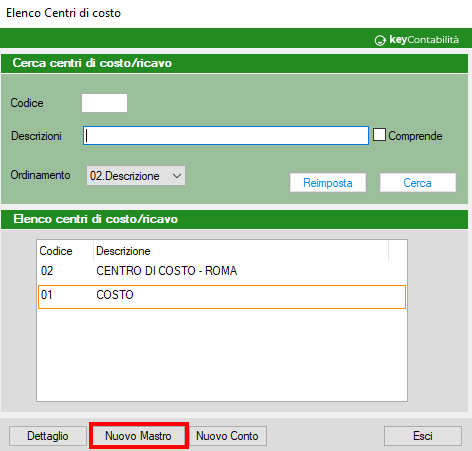472x451 pixels.
Task: Click the Comprende checkbox label text
Action: click(415, 136)
